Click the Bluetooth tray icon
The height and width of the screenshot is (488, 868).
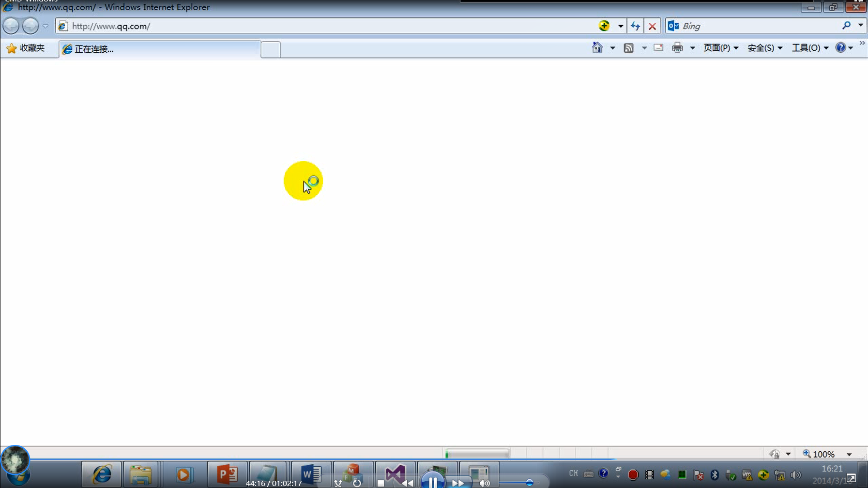point(715,475)
